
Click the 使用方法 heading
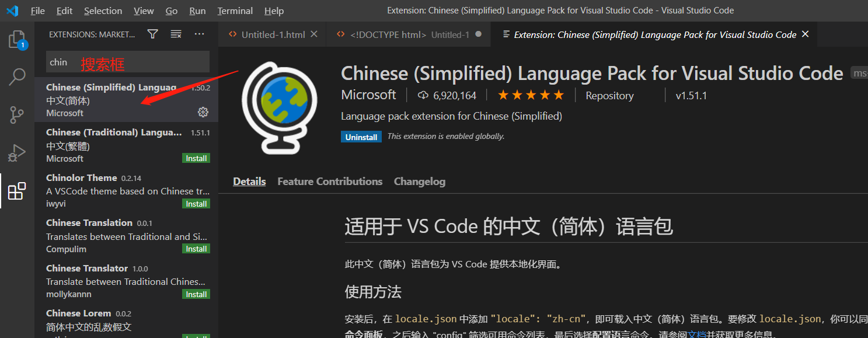tap(373, 291)
